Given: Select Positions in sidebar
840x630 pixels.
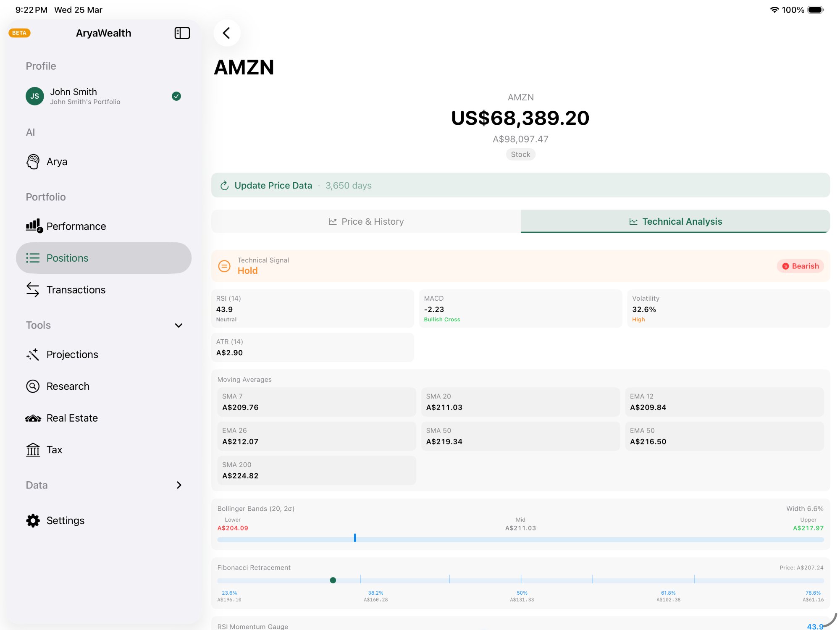Looking at the screenshot, I should [104, 258].
